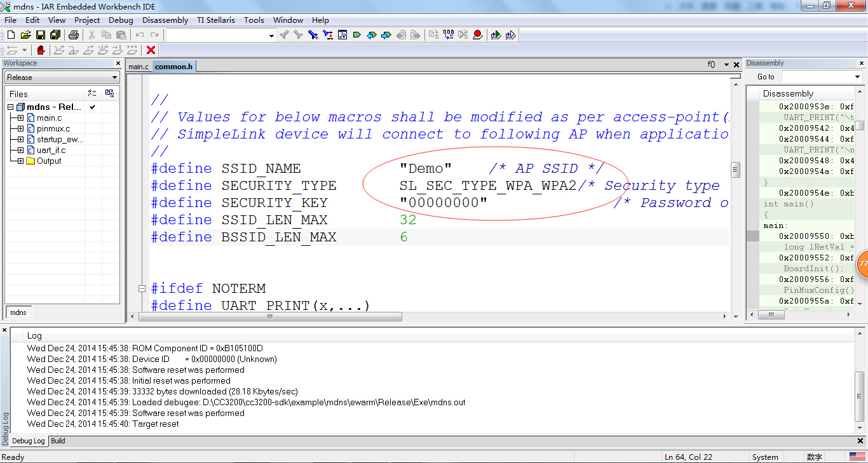Image resolution: width=868 pixels, height=463 pixels.
Task: Open the Disassembly menu
Action: pyautogui.click(x=165, y=20)
